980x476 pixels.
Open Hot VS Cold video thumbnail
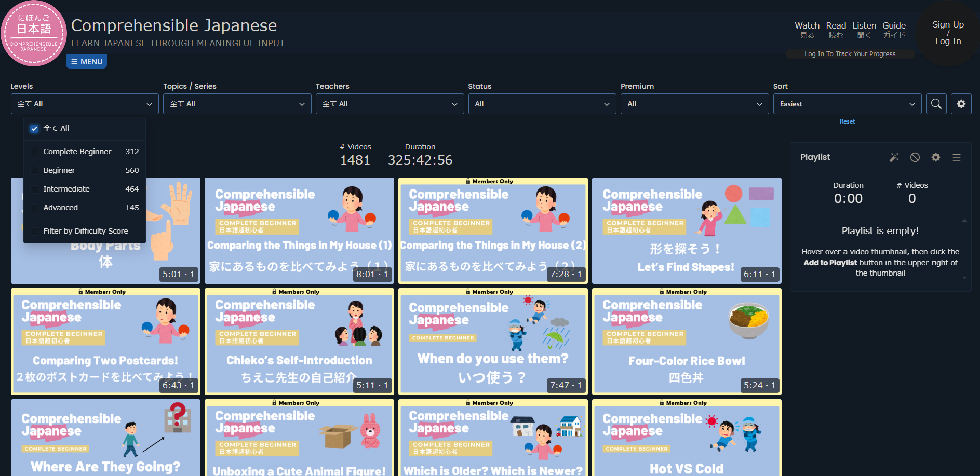(x=687, y=438)
